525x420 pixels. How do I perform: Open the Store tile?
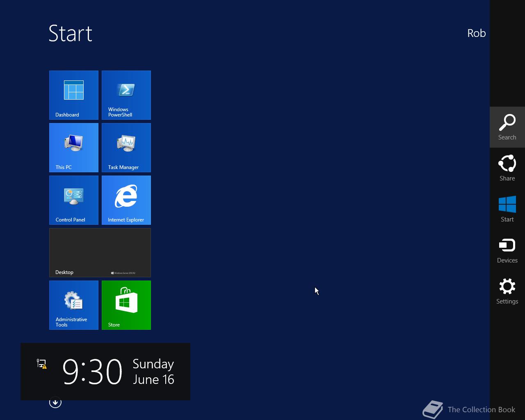coord(126,305)
